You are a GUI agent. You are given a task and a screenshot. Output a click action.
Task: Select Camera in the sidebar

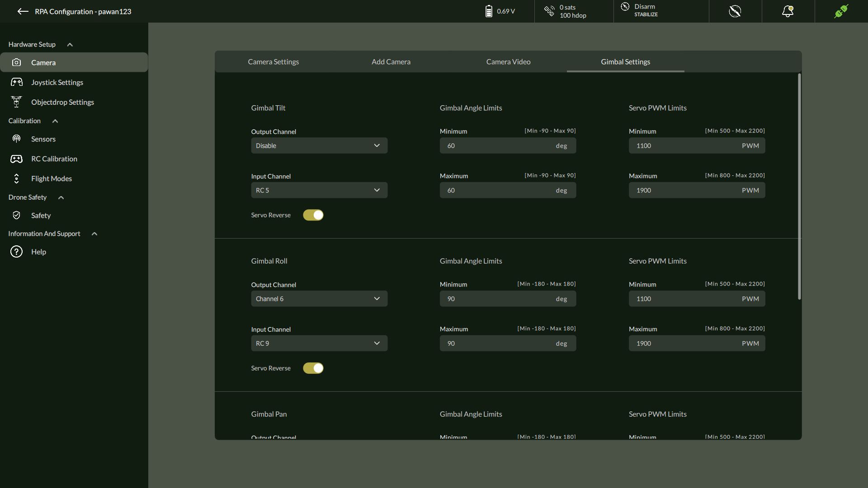click(74, 62)
